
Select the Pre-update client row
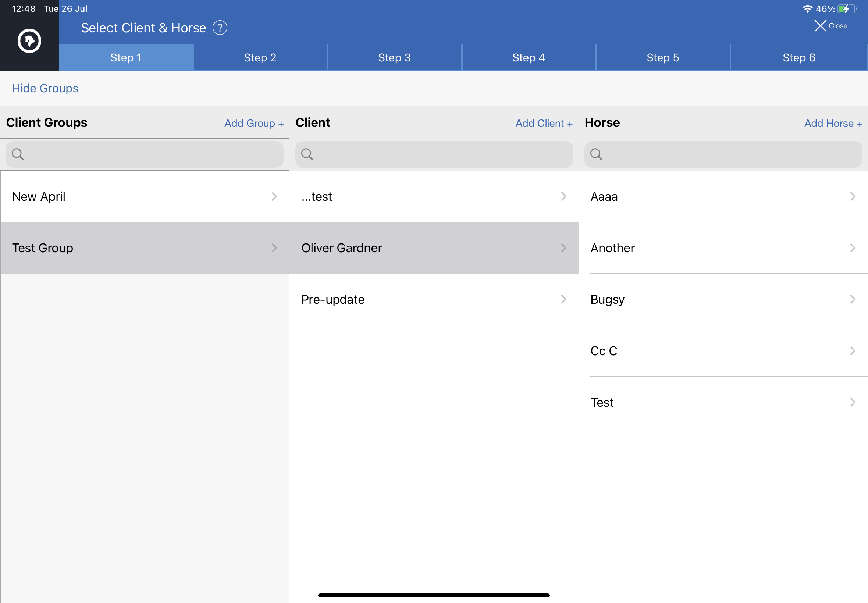(x=434, y=299)
